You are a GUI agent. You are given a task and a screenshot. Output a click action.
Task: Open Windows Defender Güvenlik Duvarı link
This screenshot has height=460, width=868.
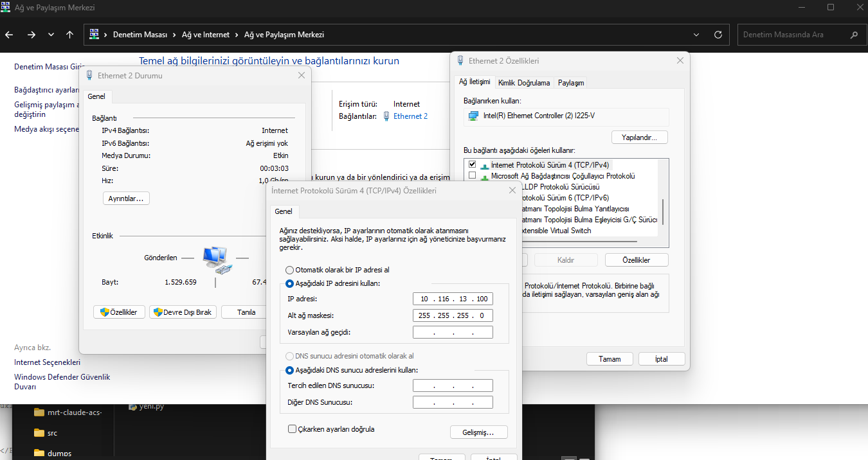coord(62,382)
